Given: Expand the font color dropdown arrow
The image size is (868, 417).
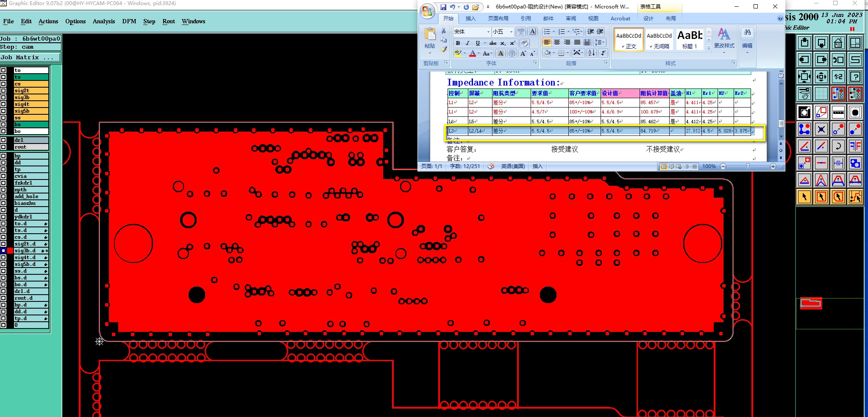Looking at the screenshot, I should pyautogui.click(x=479, y=53).
